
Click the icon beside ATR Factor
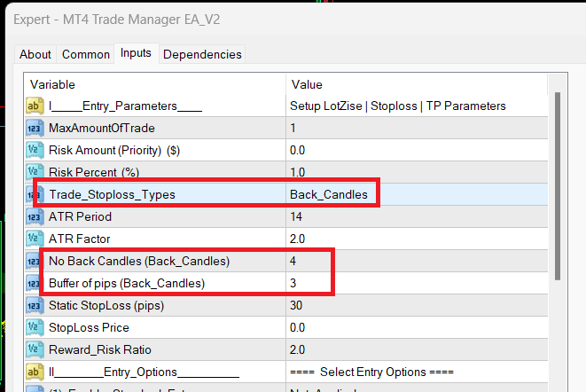tap(36, 239)
